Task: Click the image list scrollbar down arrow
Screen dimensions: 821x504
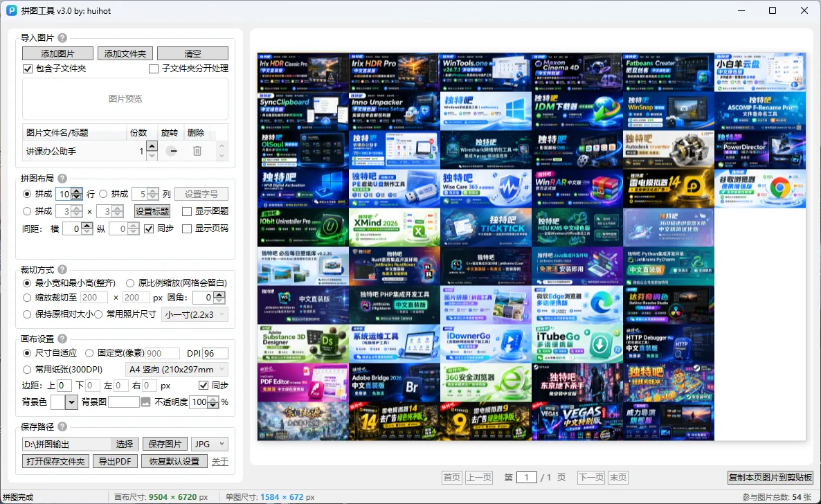Action: (x=222, y=156)
